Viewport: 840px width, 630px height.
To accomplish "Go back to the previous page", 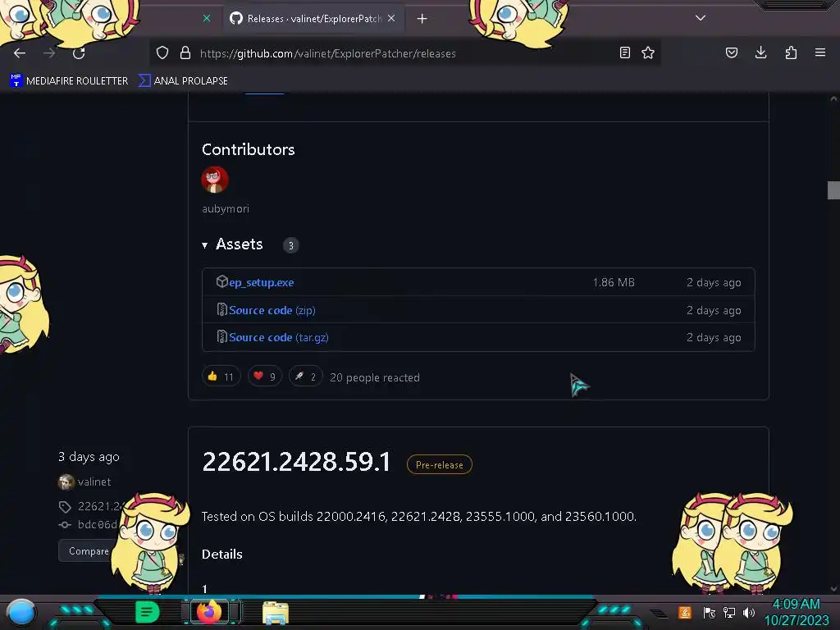I will (x=20, y=53).
